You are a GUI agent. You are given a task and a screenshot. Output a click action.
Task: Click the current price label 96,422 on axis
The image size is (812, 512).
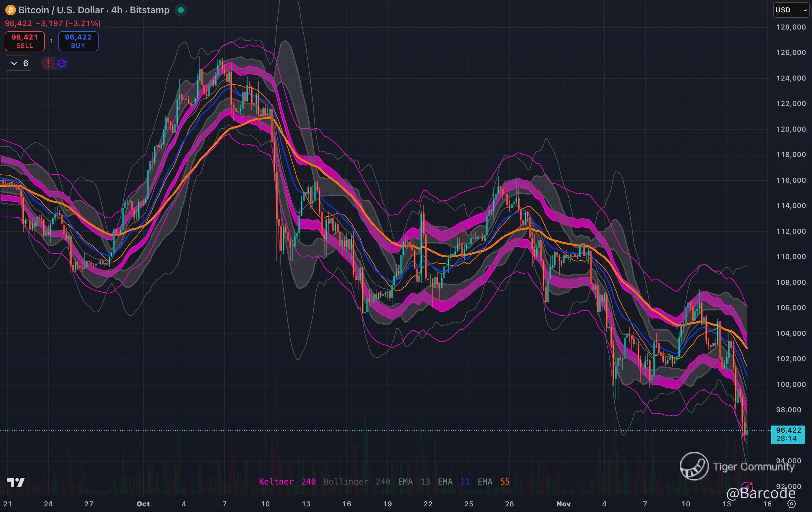(x=788, y=430)
